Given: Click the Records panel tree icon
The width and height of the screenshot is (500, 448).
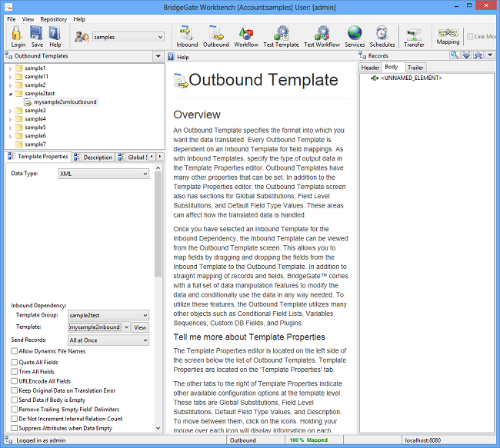Looking at the screenshot, I should click(362, 56).
